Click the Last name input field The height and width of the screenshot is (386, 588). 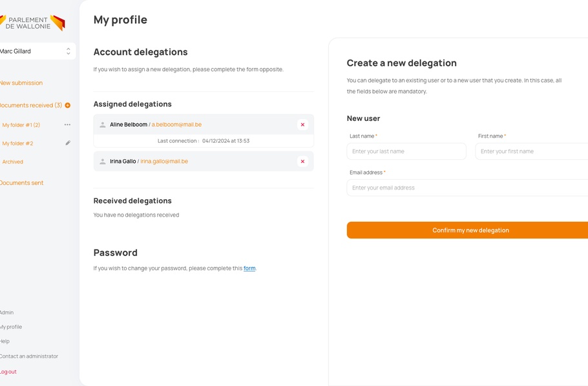tap(406, 151)
